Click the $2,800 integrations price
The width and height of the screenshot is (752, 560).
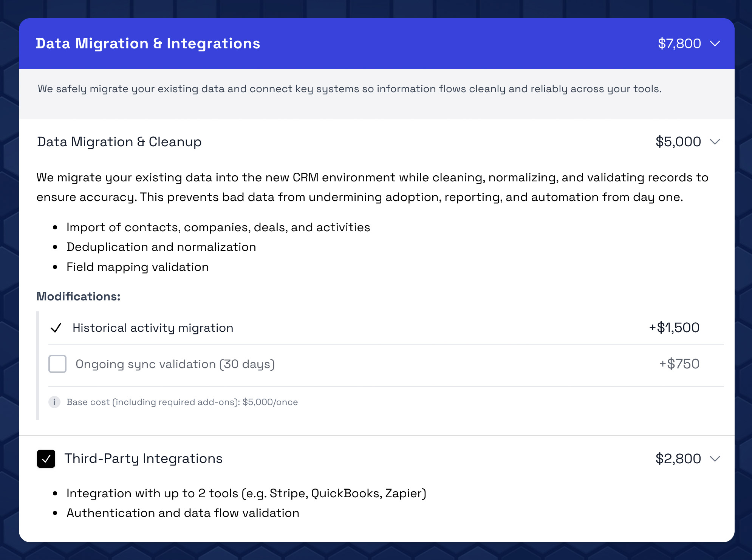[678, 459]
